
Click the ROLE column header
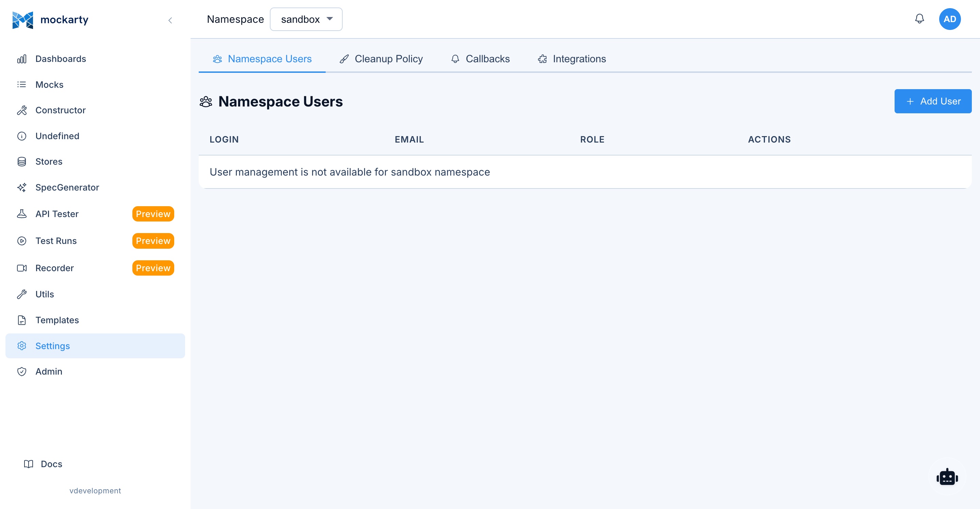[x=592, y=139]
